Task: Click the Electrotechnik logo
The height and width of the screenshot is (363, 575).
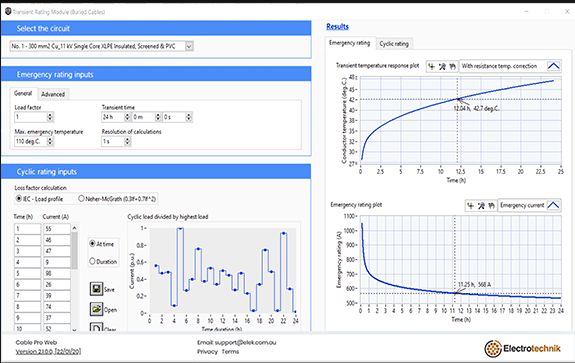Action: click(523, 348)
